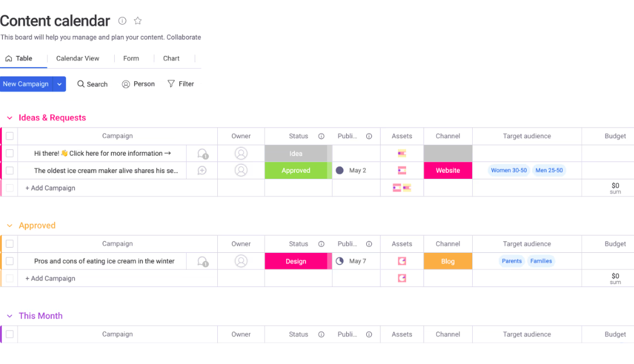Image resolution: width=634 pixels, height=364 pixels.
Task: Click the Filter funnel icon
Action: click(171, 84)
